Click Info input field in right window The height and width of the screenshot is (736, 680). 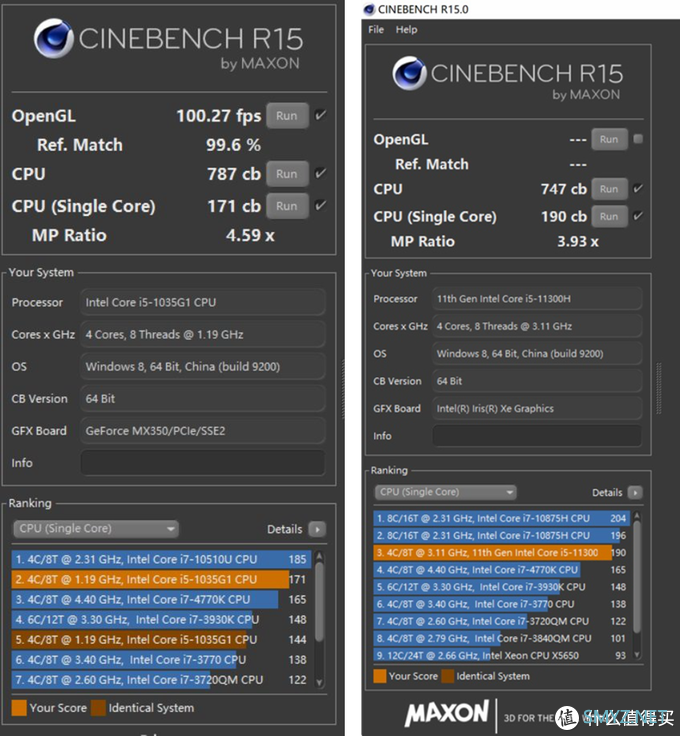click(x=537, y=436)
